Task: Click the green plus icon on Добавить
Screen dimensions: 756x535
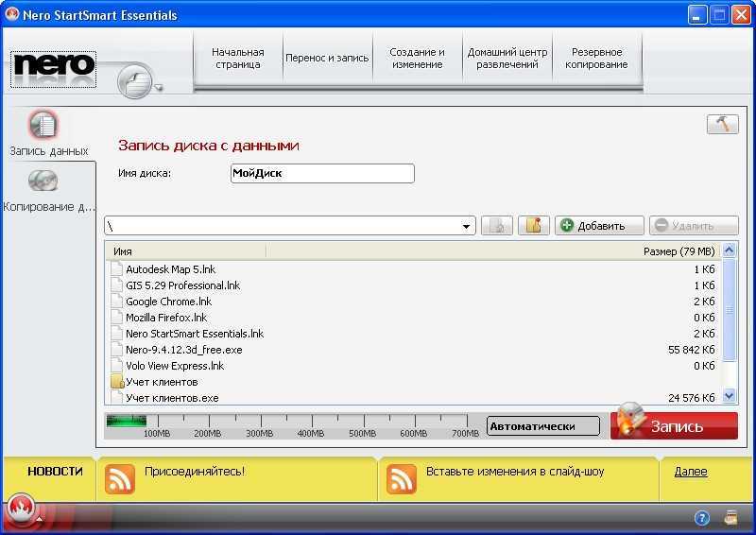Action: click(568, 225)
